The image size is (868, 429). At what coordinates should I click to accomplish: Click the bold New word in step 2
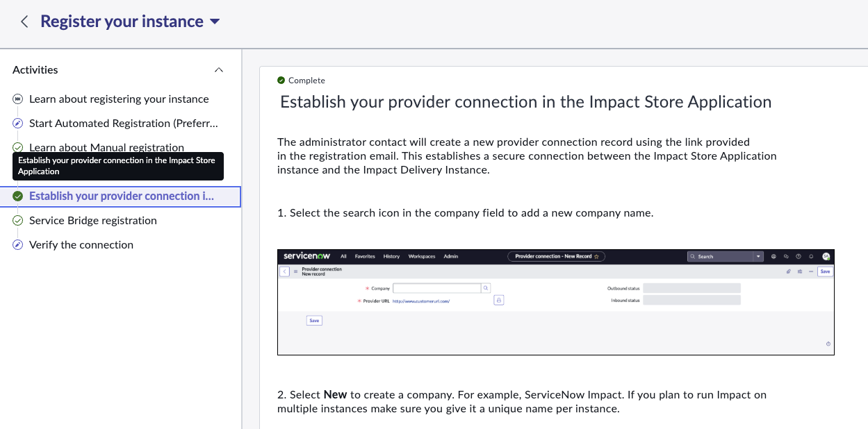(335, 395)
